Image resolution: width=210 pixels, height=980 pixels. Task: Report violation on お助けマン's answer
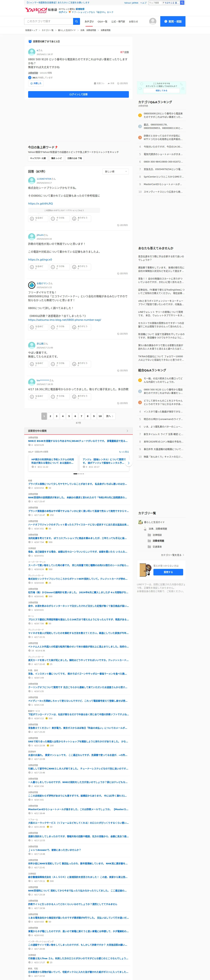point(122,334)
